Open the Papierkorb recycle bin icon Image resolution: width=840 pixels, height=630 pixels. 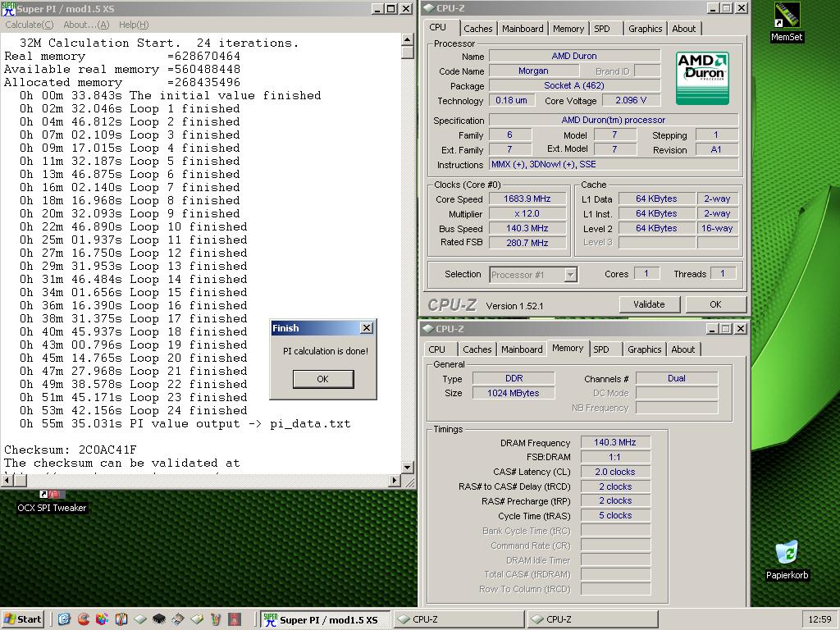[787, 559]
